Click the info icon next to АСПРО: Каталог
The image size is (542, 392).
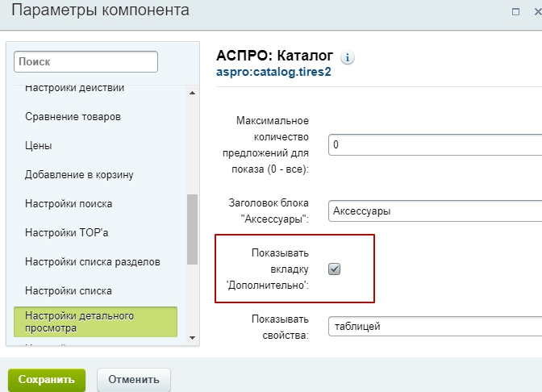click(x=348, y=57)
